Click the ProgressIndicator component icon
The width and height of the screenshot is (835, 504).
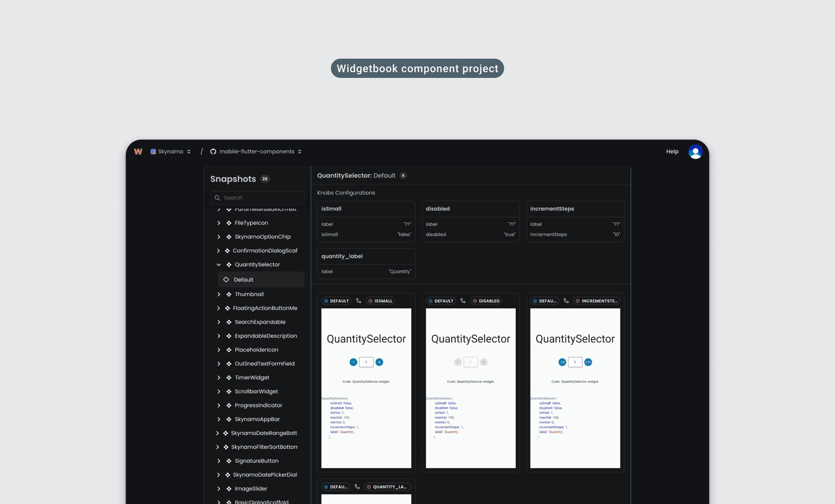point(229,405)
